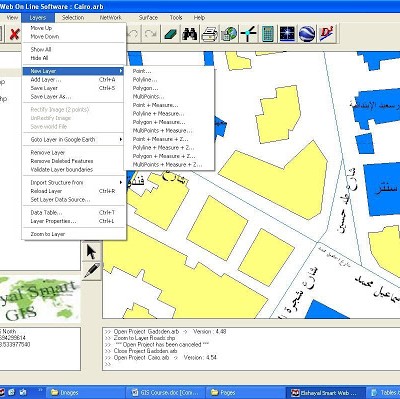Open the Google Earth globe icon
This screenshot has width=400, height=399.
307,34
